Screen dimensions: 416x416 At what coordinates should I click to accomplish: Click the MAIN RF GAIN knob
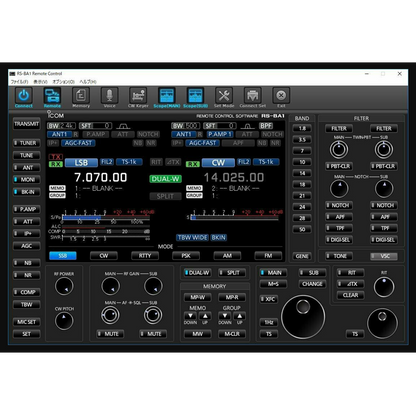110,287
